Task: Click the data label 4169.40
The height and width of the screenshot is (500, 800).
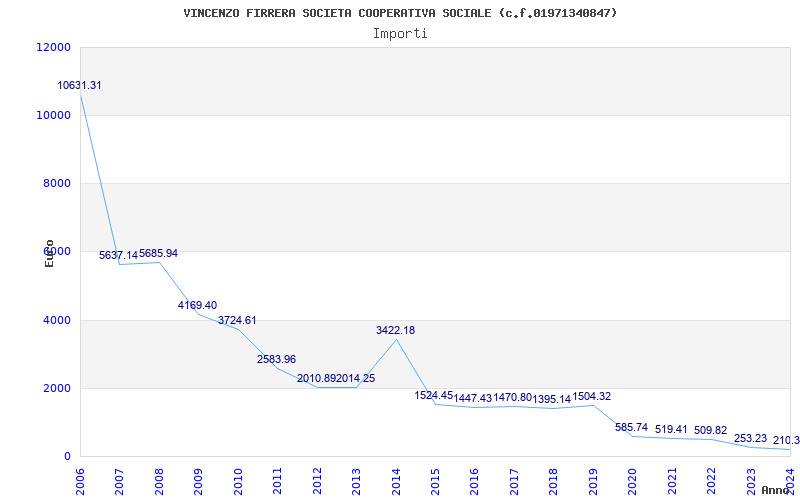Action: coord(197,306)
